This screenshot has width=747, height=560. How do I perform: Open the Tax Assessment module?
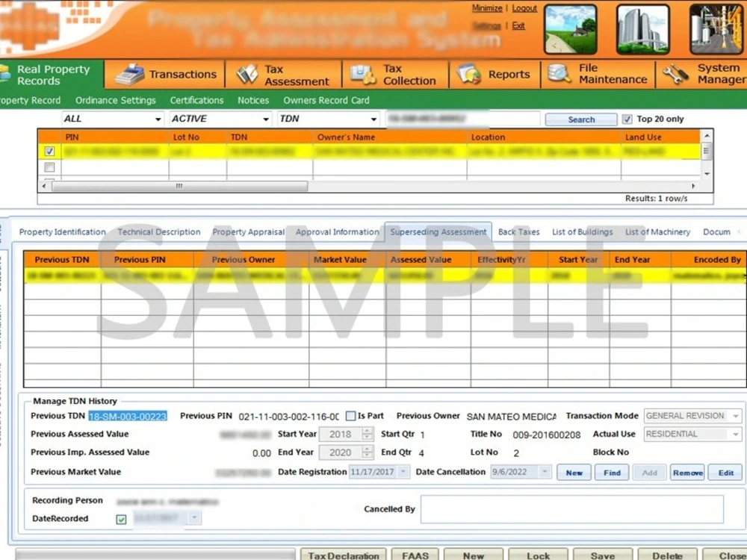pyautogui.click(x=283, y=74)
